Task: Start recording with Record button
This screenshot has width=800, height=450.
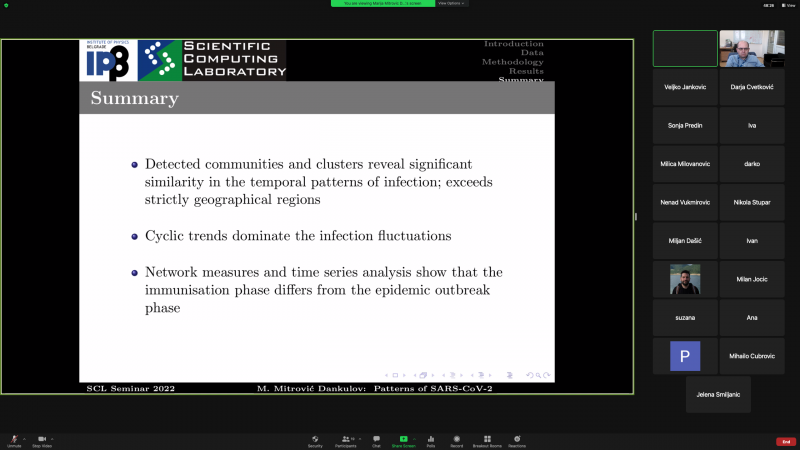Action: click(x=457, y=441)
